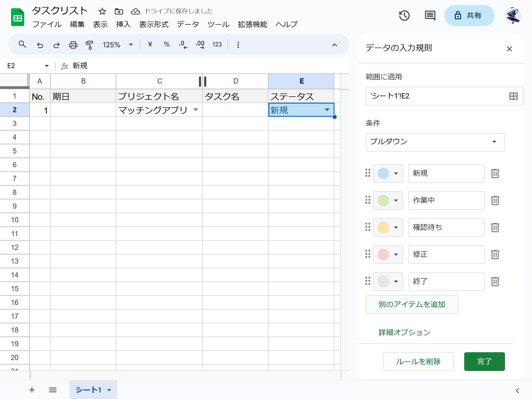Open the 123 number format menu

pyautogui.click(x=217, y=44)
